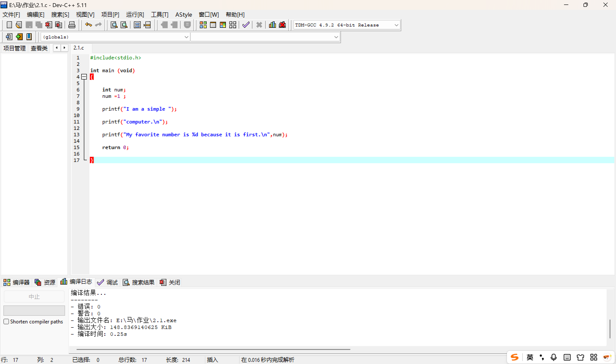Screen dimensions: 616x364
Task: Click the horizontal scrollbar in compile log
Action: click(x=213, y=349)
